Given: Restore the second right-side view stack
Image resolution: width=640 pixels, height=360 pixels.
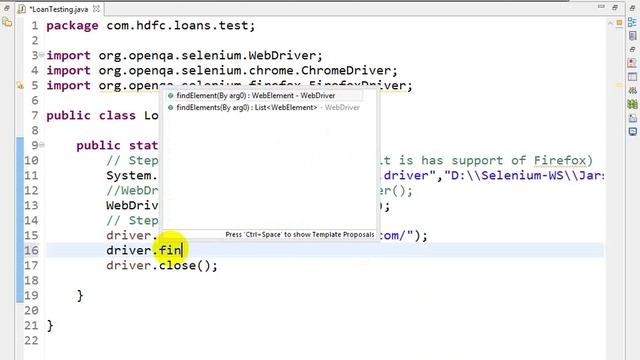Looking at the screenshot, I should tap(632, 49).
